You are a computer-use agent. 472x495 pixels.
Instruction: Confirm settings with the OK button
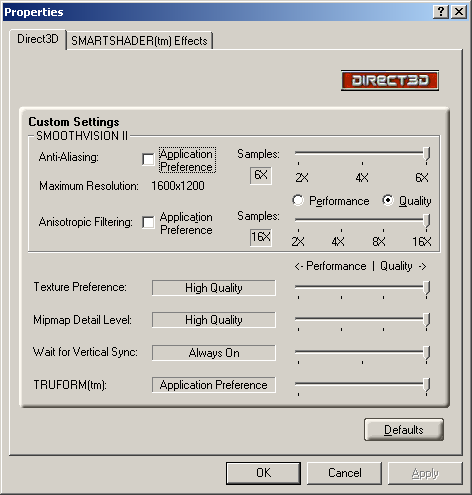263,473
